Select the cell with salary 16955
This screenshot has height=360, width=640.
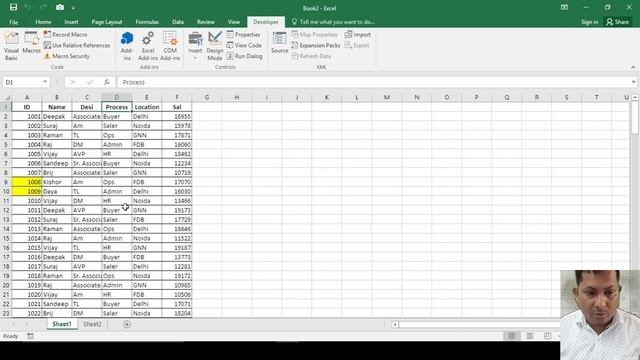[177, 116]
